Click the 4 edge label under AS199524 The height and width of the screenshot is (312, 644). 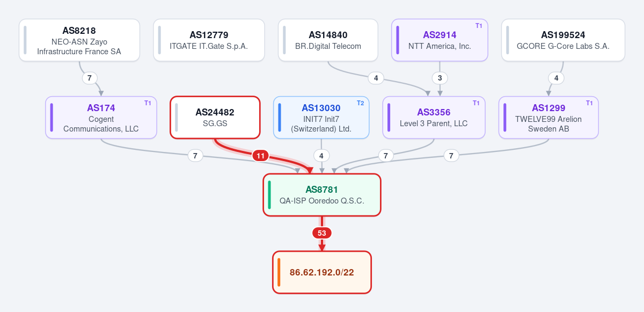[557, 78]
